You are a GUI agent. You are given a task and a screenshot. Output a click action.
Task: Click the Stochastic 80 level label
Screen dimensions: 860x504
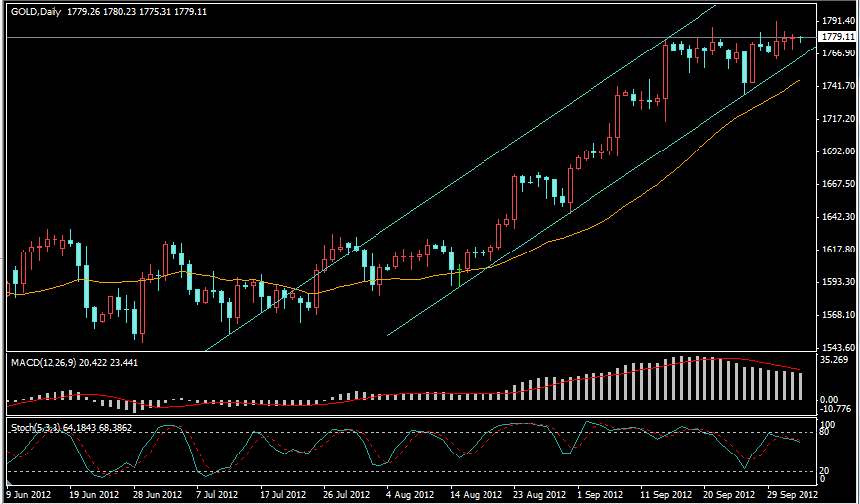pos(826,432)
